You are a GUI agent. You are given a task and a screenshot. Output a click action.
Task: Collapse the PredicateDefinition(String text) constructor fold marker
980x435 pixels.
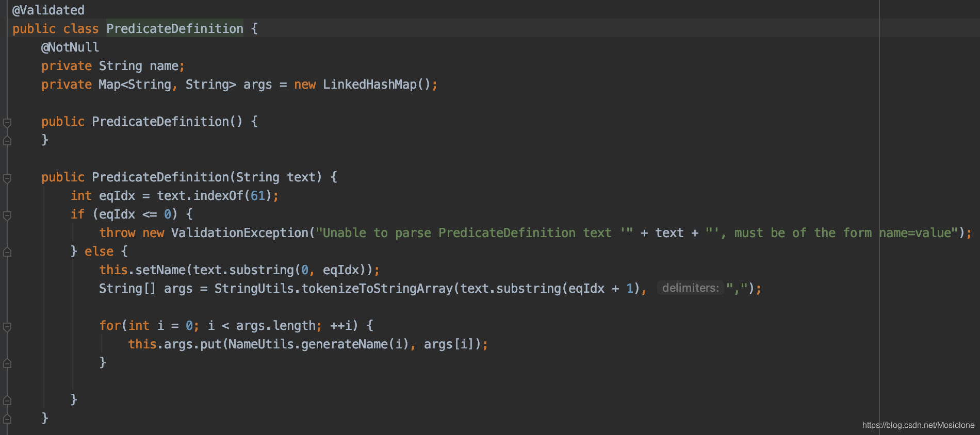click(x=7, y=178)
